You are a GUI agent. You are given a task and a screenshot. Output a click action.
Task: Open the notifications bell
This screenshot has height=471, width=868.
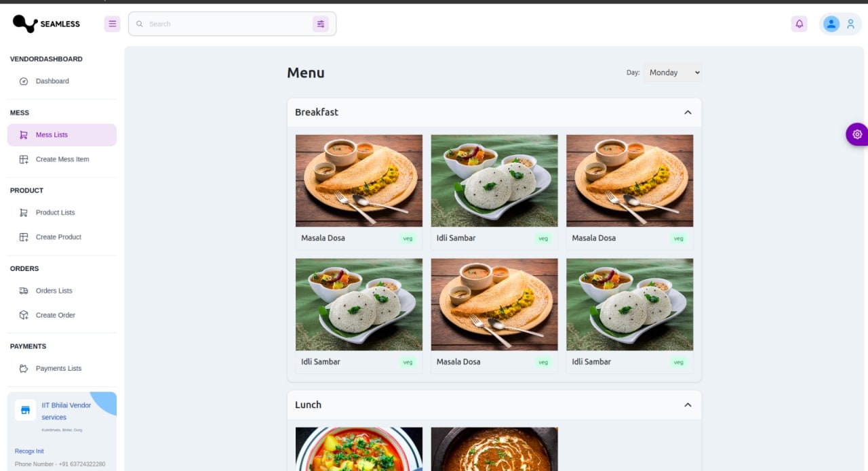[x=800, y=24]
